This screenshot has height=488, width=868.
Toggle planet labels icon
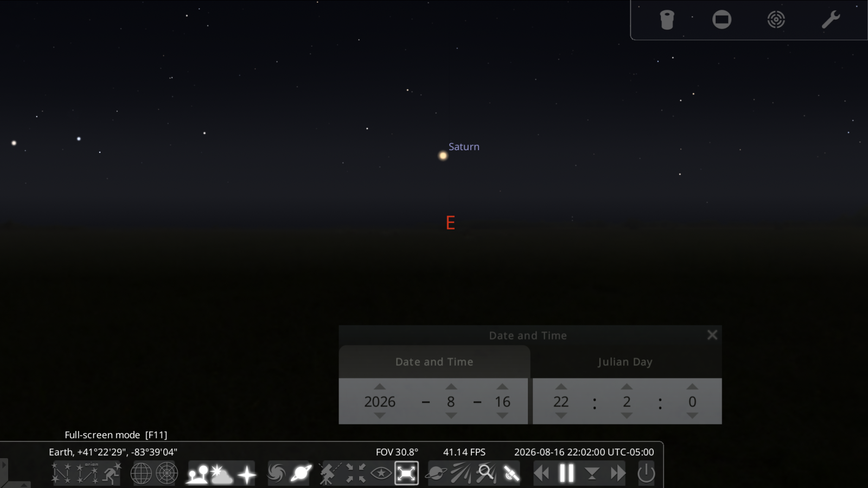(301, 473)
